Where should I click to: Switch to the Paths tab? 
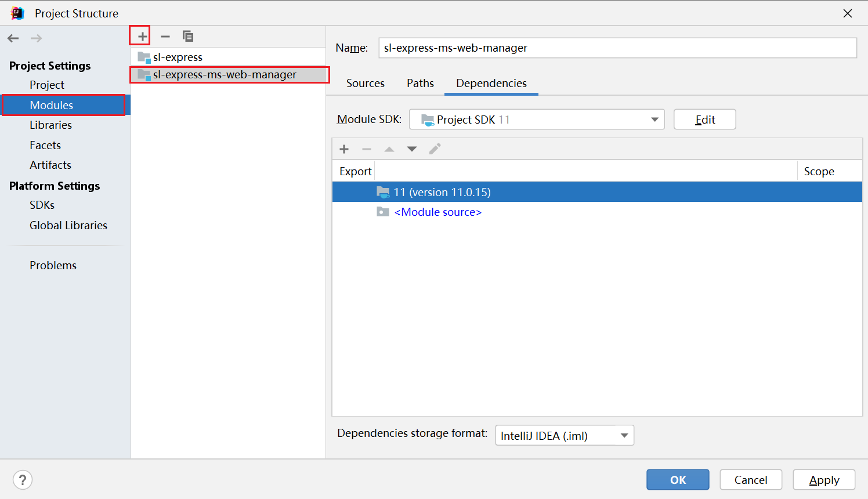coord(420,84)
